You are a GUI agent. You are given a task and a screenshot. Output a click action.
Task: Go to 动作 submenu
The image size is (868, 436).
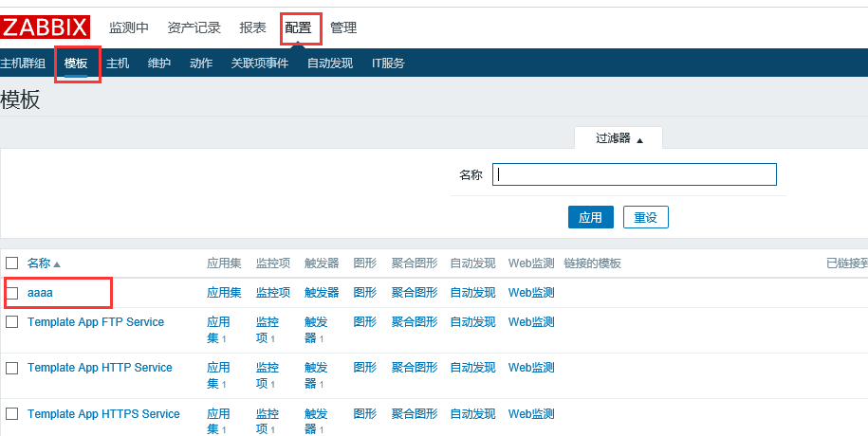[x=200, y=64]
